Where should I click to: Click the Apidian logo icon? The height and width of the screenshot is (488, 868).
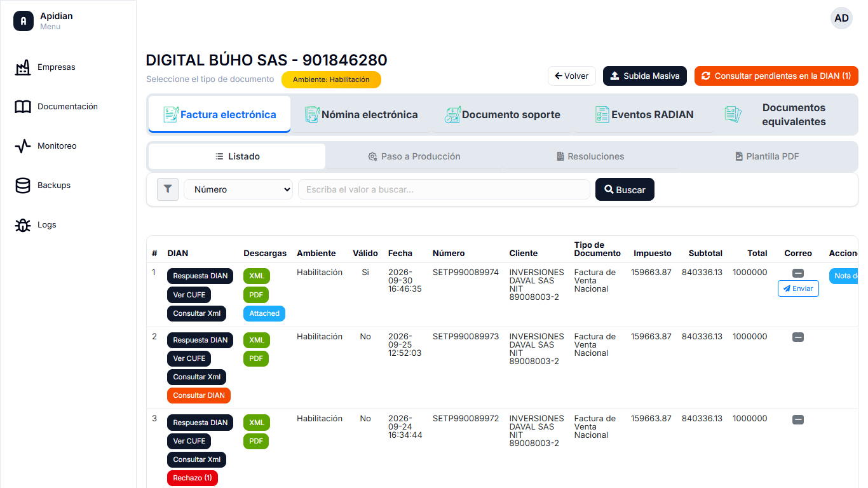click(24, 21)
